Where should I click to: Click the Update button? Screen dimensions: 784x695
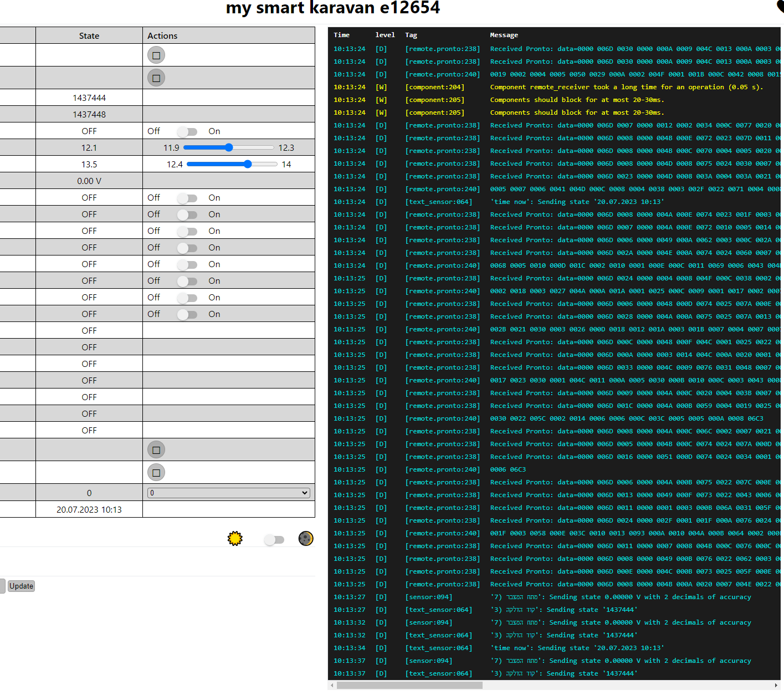pyautogui.click(x=21, y=586)
